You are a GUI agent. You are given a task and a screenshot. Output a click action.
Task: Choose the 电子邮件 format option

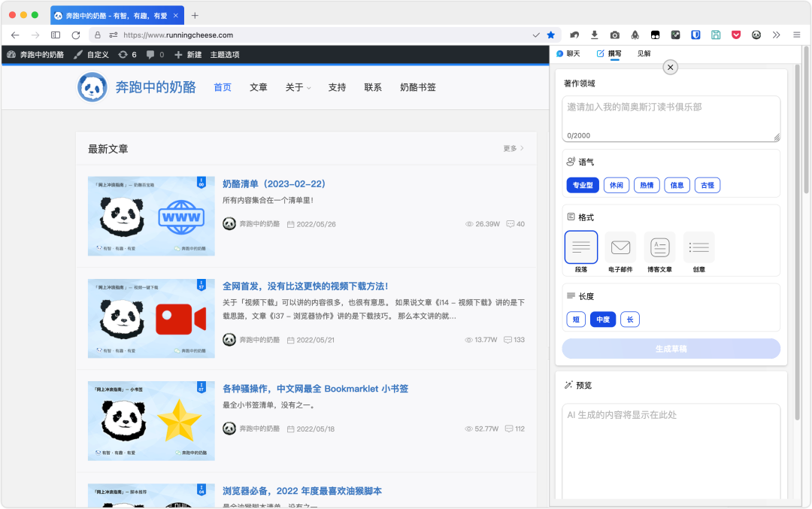click(x=620, y=247)
